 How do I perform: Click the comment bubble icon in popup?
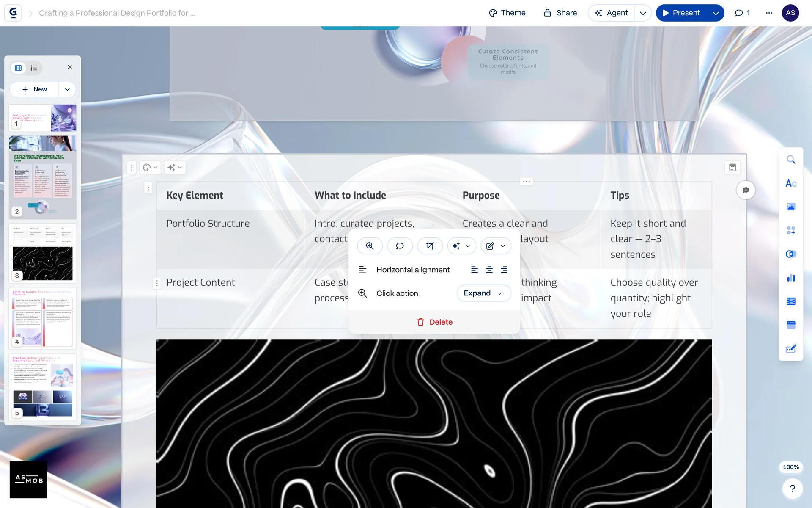tap(400, 246)
